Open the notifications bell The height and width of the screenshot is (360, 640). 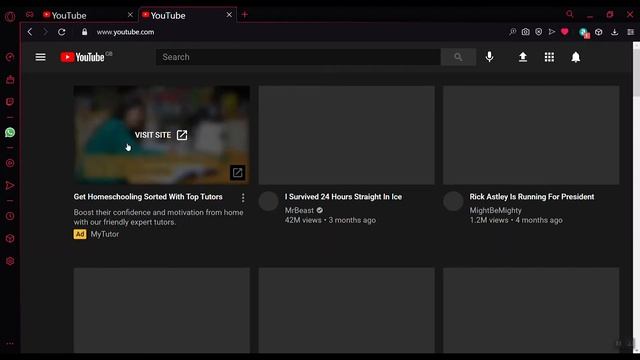click(576, 57)
